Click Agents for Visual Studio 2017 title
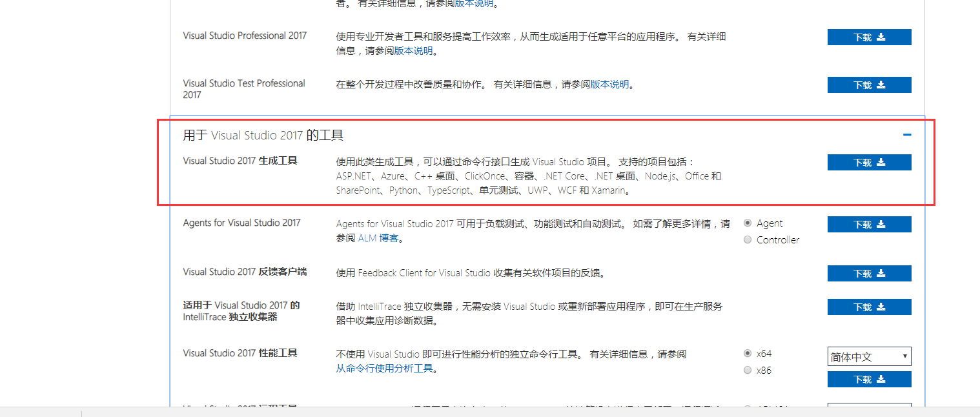The width and height of the screenshot is (980, 417). click(x=242, y=223)
